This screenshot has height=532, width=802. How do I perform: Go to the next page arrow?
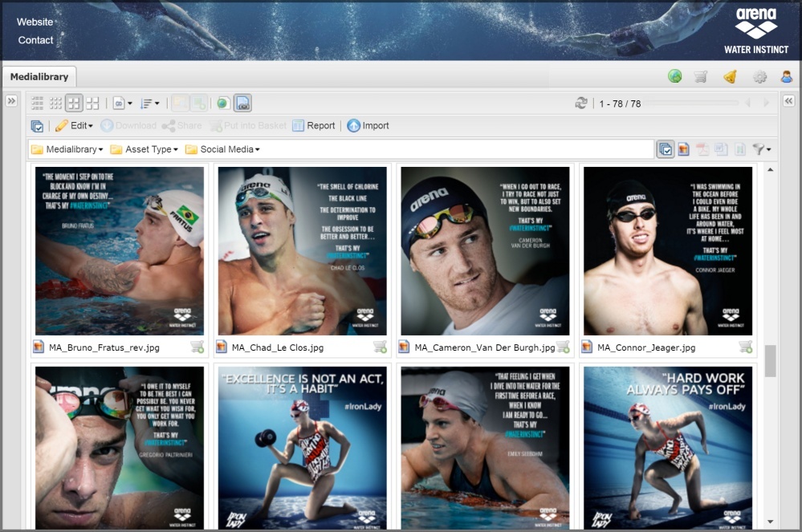[x=766, y=104]
